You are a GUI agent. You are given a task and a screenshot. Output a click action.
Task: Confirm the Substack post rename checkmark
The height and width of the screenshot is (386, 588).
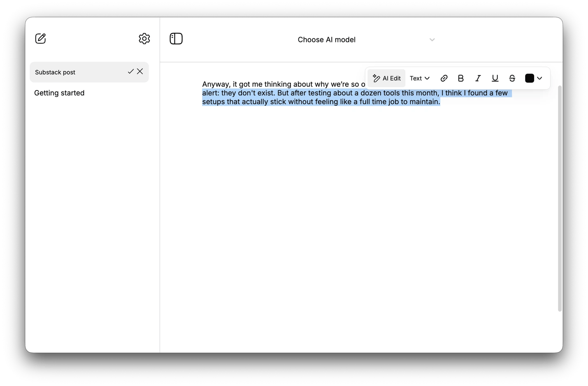coord(131,72)
